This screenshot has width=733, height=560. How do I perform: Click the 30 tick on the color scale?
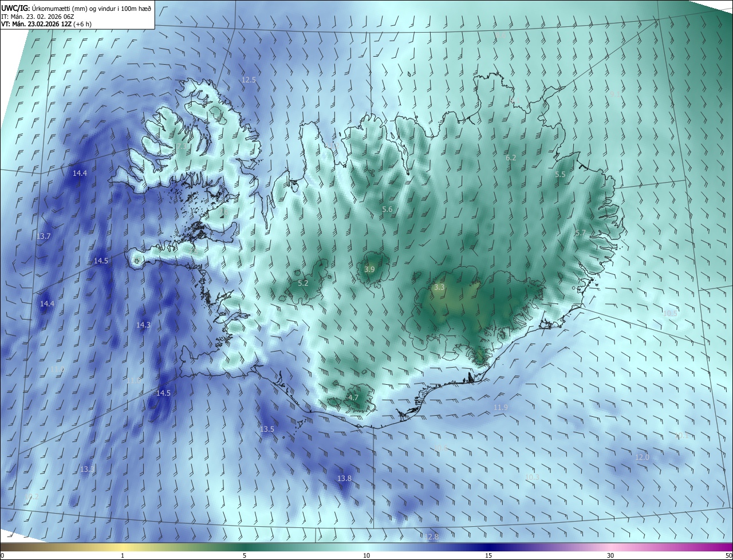click(x=610, y=555)
